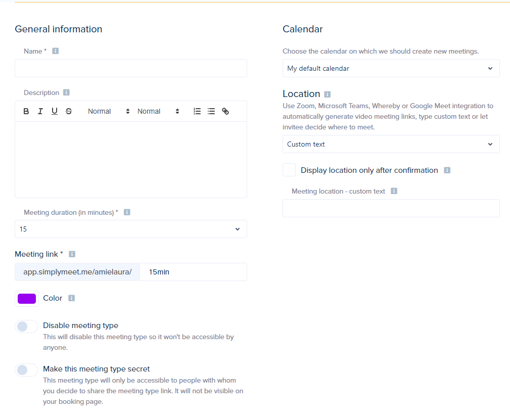Click the app.simplymeet.me/amielaura/ URL prefix
The height and width of the screenshot is (420, 510).
(x=77, y=272)
